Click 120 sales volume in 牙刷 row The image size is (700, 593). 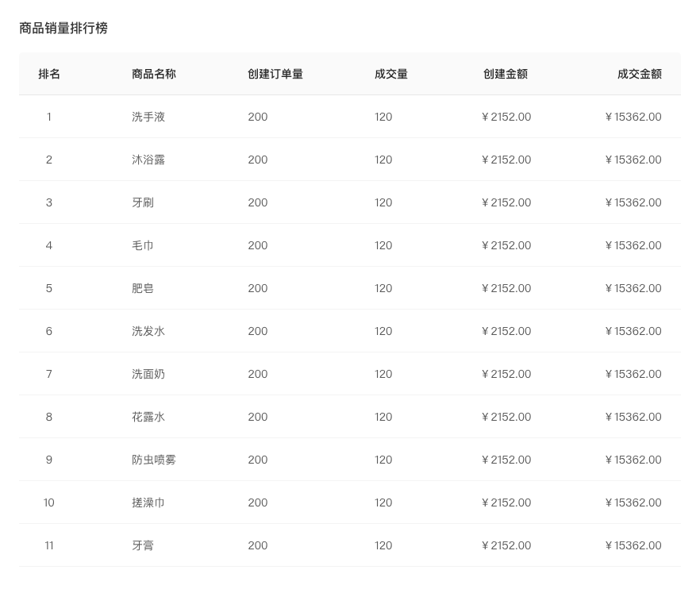pyautogui.click(x=383, y=202)
